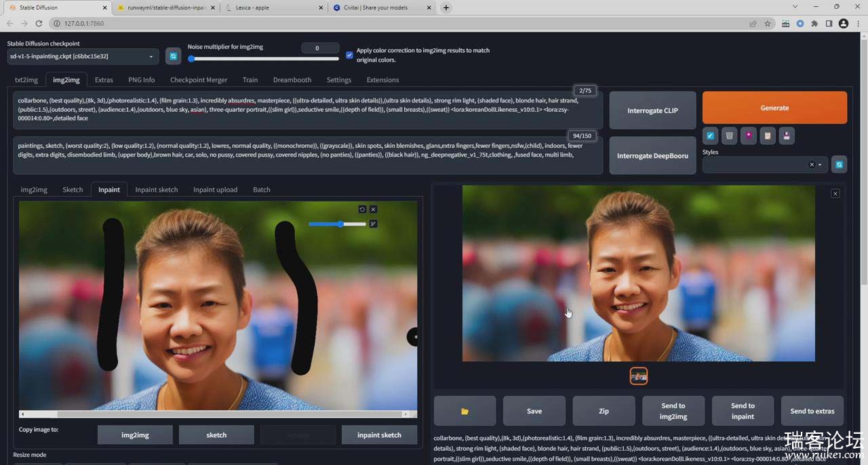This screenshot has height=465, width=868.
Task: Click the floppy disk save style icon
Action: [x=786, y=136]
